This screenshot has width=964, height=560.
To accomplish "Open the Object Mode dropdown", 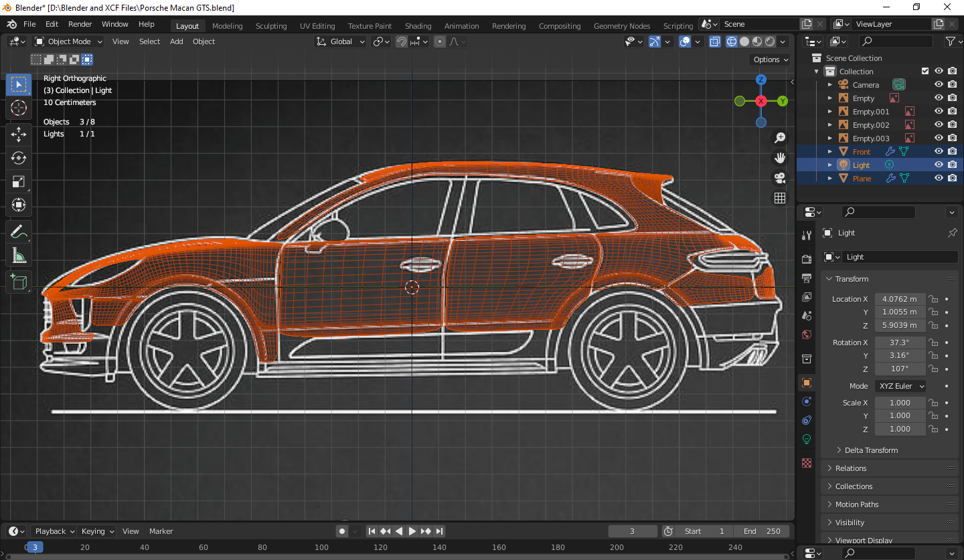I will coord(69,41).
